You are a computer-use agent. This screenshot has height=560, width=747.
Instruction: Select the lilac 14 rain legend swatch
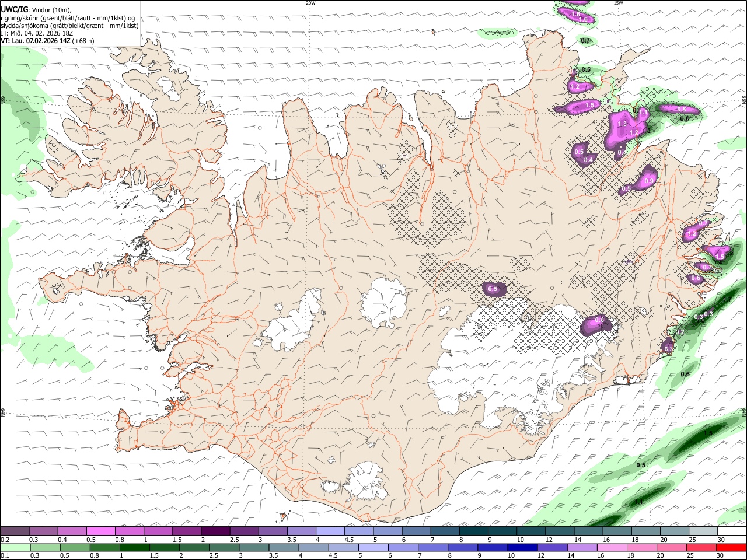pos(582,547)
